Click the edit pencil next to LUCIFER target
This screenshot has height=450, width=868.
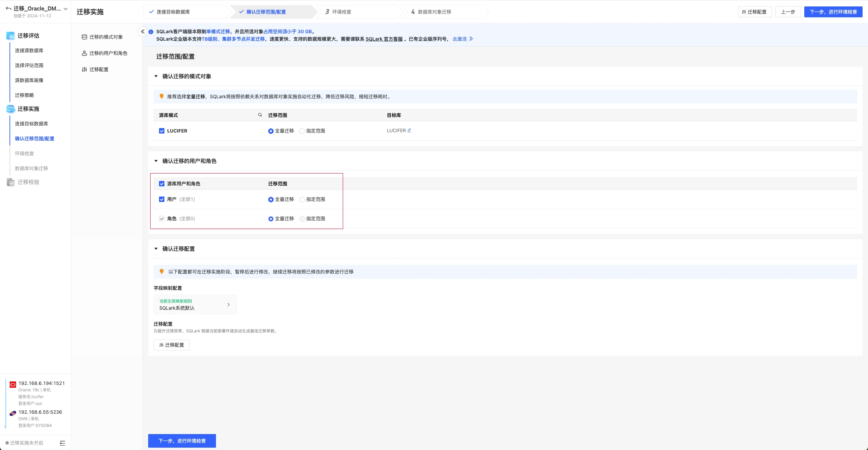(x=409, y=130)
